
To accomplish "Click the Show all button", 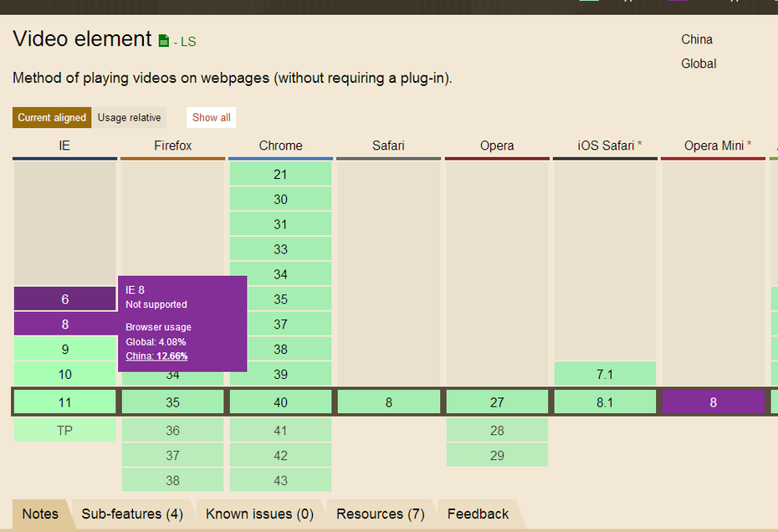I will 212,118.
